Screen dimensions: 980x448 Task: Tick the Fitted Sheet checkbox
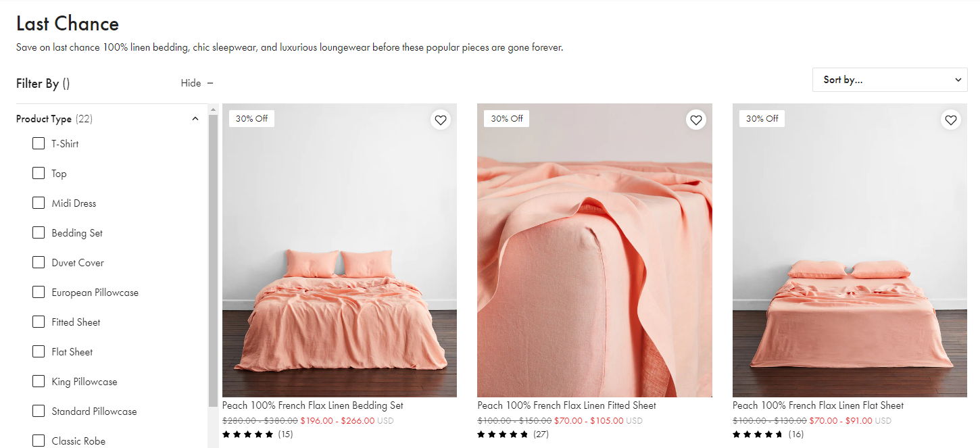[39, 322]
